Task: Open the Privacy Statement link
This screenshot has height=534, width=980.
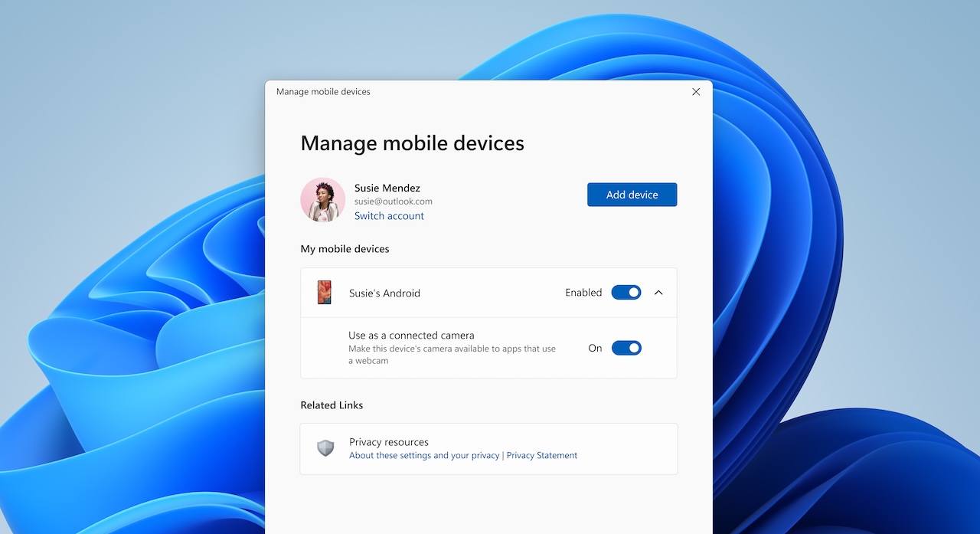Action: pos(542,455)
